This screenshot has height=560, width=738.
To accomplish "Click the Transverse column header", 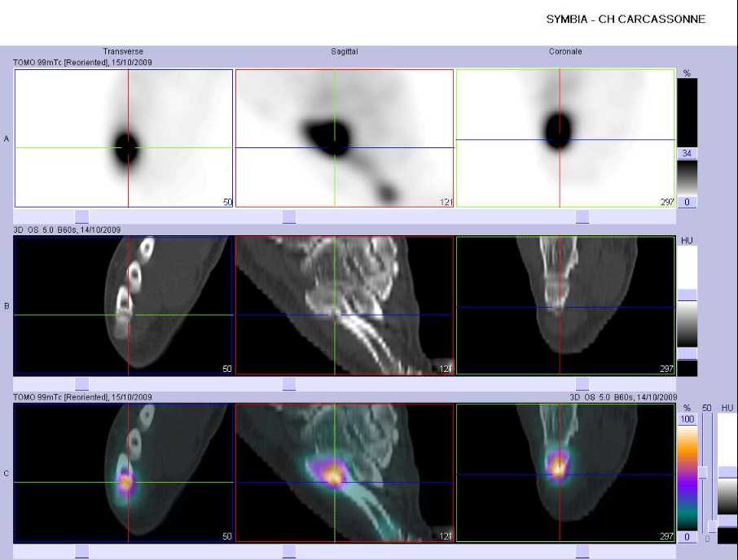I will tap(123, 51).
